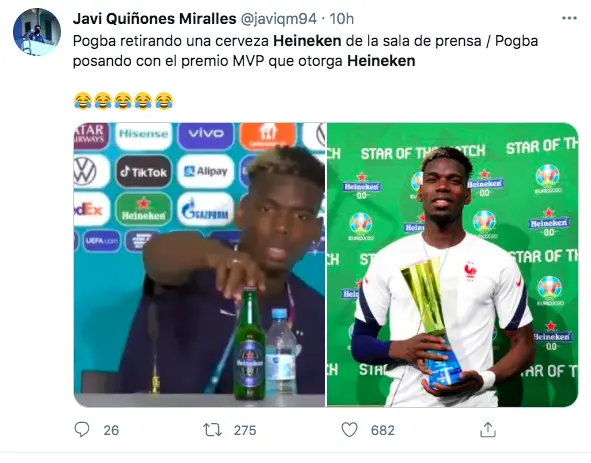The image size is (591, 463).
Task: Click the retweet count 275
Action: [x=245, y=430]
